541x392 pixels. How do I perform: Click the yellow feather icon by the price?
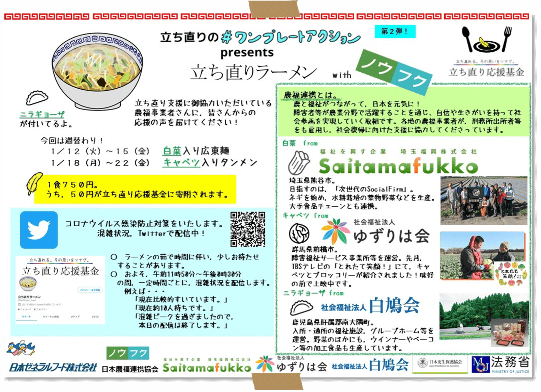[34, 183]
